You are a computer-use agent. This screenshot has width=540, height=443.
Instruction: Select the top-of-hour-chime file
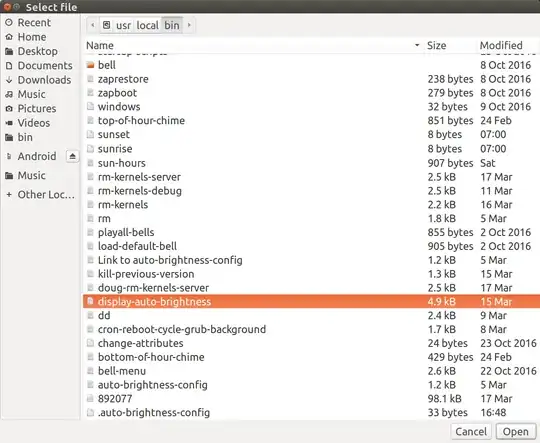click(311, 121)
